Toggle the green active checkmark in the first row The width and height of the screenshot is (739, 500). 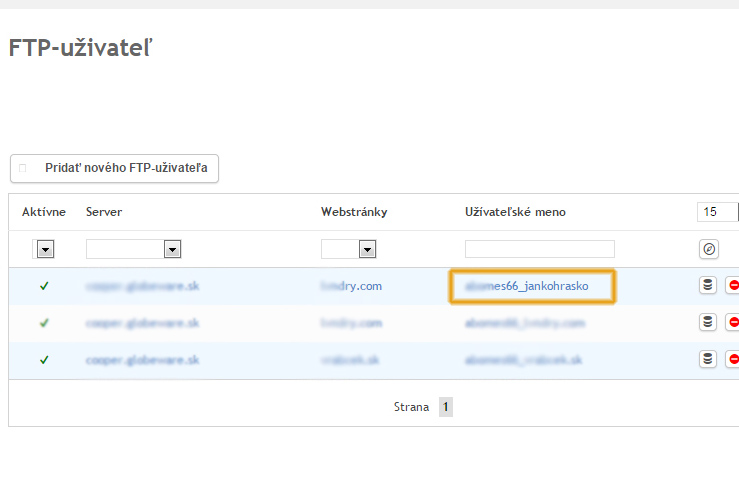44,286
